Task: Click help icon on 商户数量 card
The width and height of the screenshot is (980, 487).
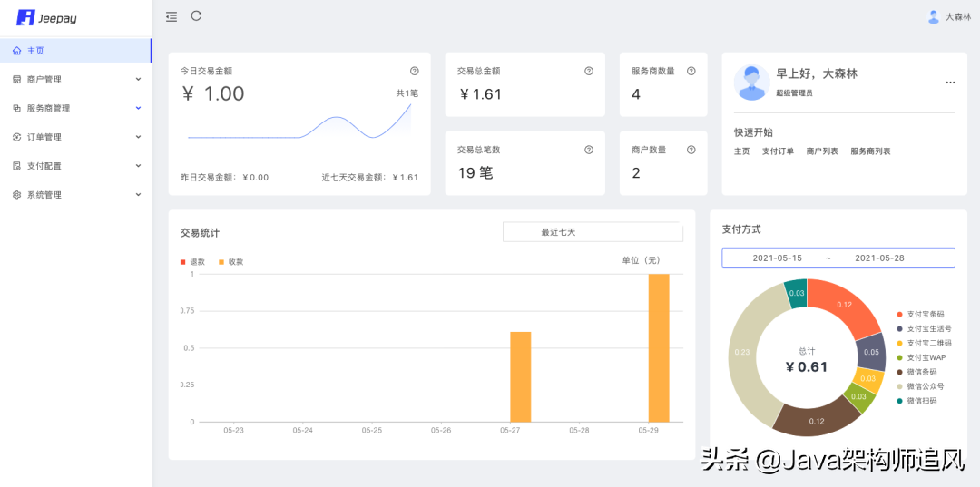Action: (x=691, y=150)
